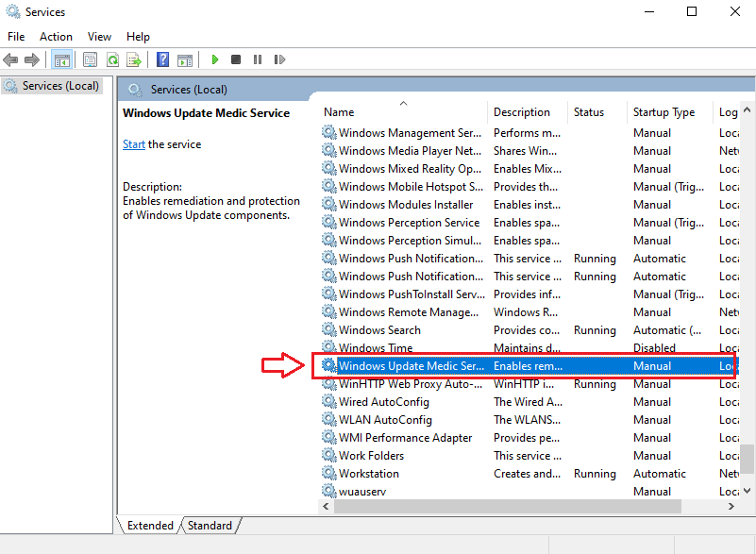Select the WinHTTP Web Proxy Auto-... service
The image size is (756, 554).
[411, 384]
